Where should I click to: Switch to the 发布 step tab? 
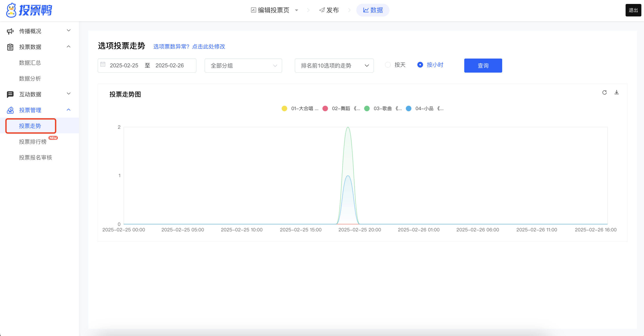coord(329,10)
